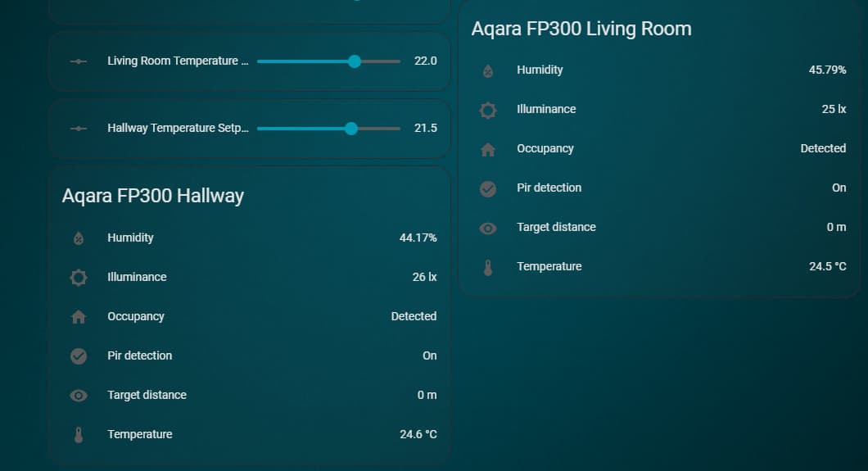The image size is (868, 471).
Task: Click the Living Room temperature thermometer icon
Action: [x=488, y=268]
